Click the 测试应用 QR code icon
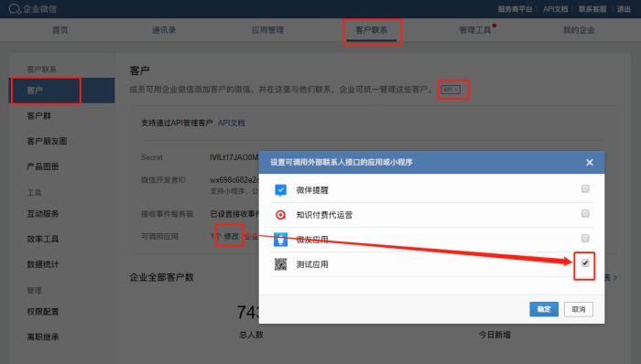 (280, 264)
